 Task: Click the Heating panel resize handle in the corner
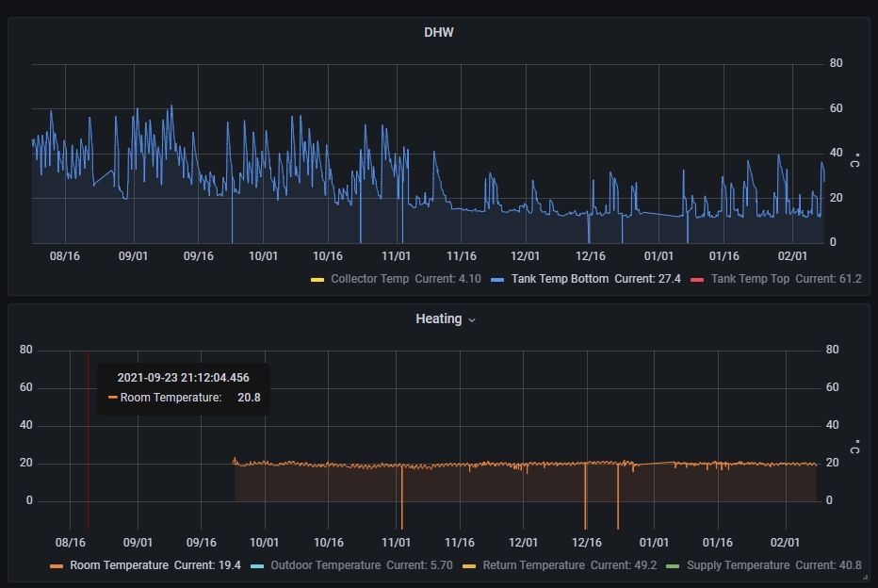coord(866,578)
